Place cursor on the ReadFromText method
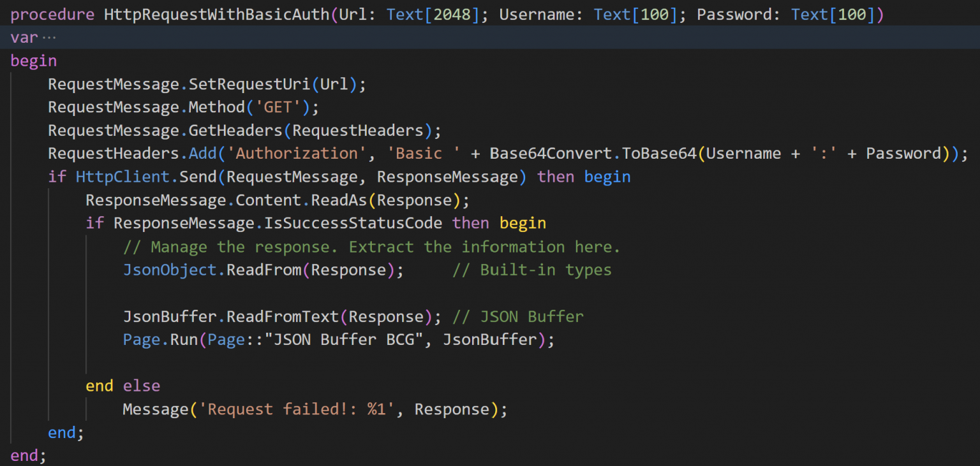This screenshot has height=466, width=980. pyautogui.click(x=282, y=316)
